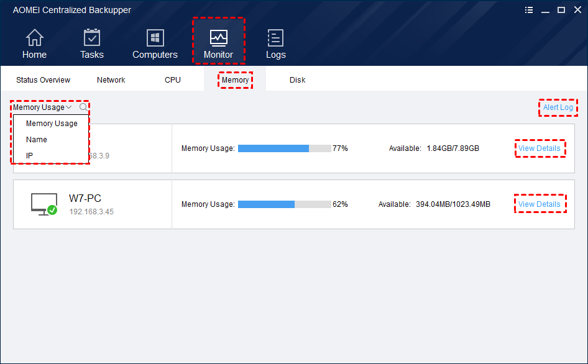
Task: View Details for W7-PC
Action: click(x=540, y=204)
